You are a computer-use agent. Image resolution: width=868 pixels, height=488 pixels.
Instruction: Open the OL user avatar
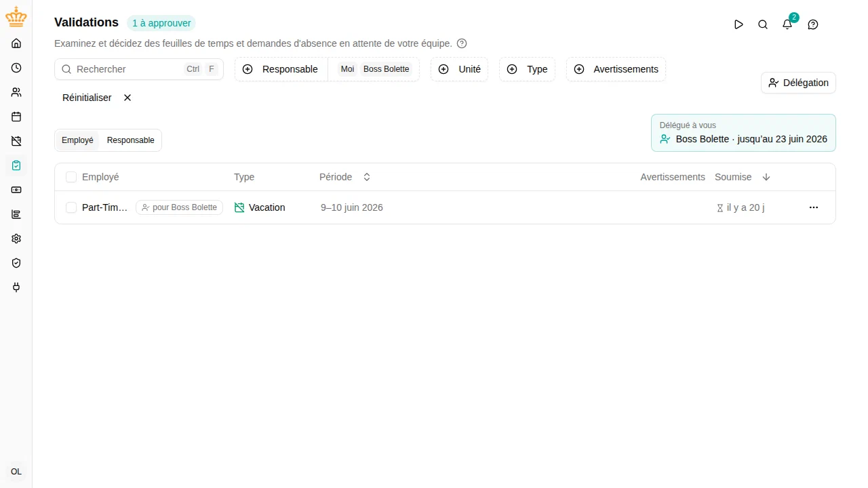[16, 472]
